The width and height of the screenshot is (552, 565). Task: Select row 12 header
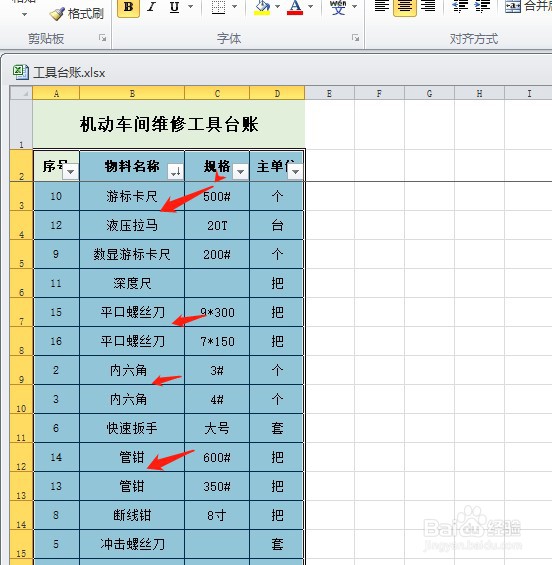[x=21, y=457]
